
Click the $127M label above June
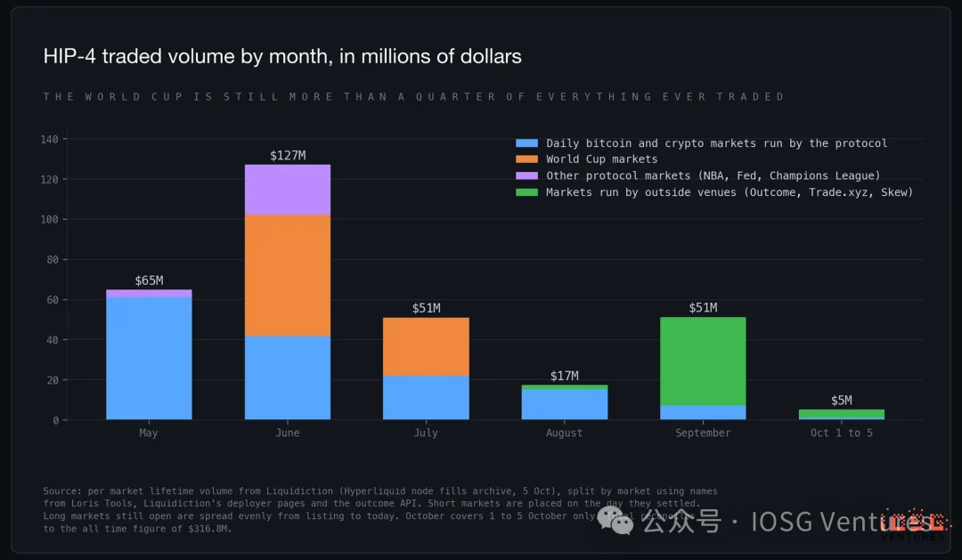(288, 155)
